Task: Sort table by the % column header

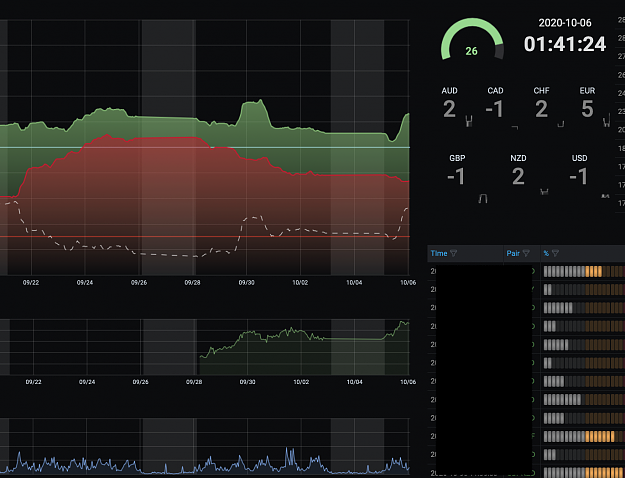Action: pos(546,253)
